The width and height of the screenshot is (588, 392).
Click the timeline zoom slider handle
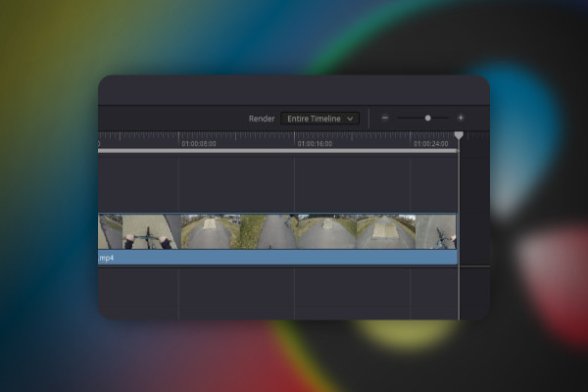coord(427,118)
